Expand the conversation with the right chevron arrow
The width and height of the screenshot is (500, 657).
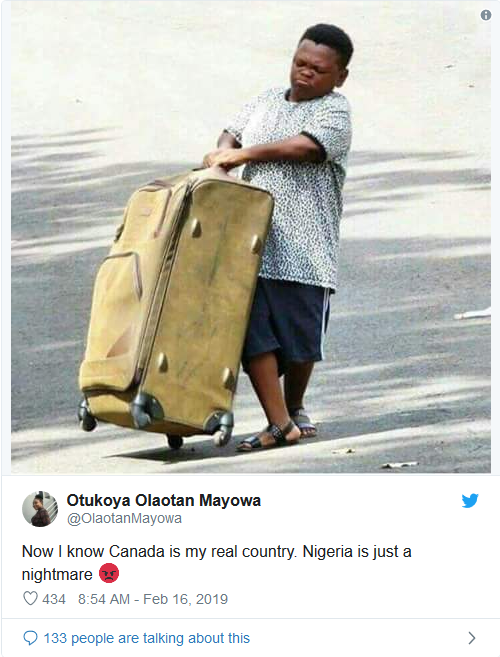click(472, 638)
